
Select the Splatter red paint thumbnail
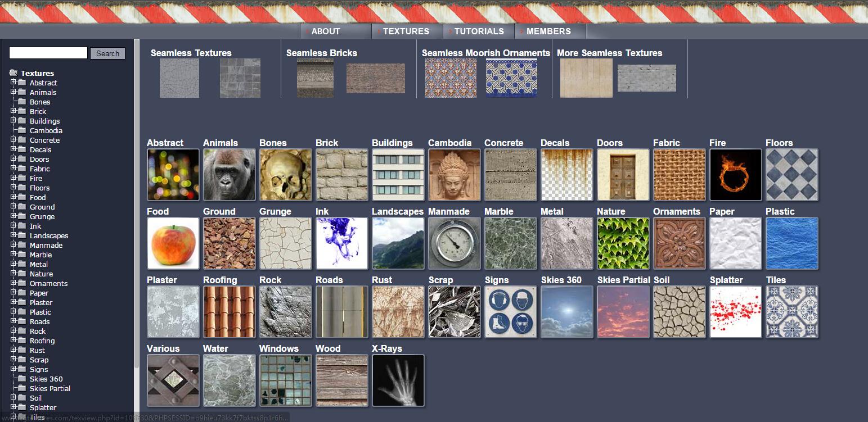[736, 312]
